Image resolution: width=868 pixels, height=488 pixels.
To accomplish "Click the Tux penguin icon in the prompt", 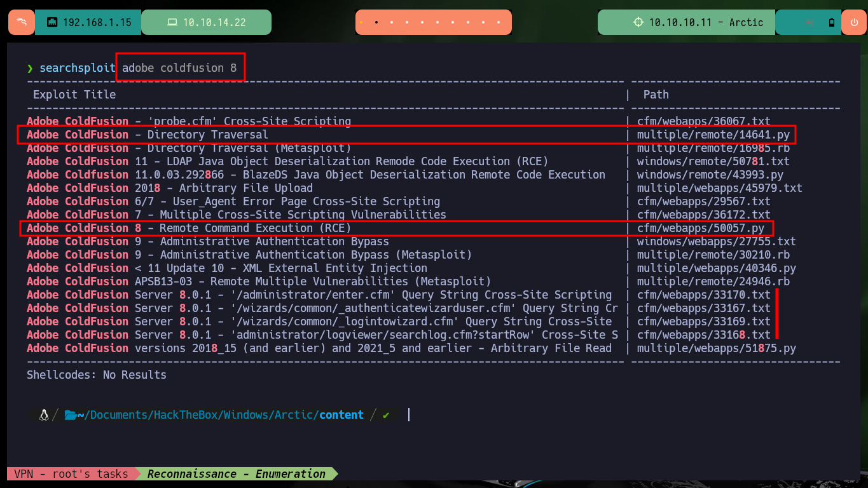I will (44, 415).
